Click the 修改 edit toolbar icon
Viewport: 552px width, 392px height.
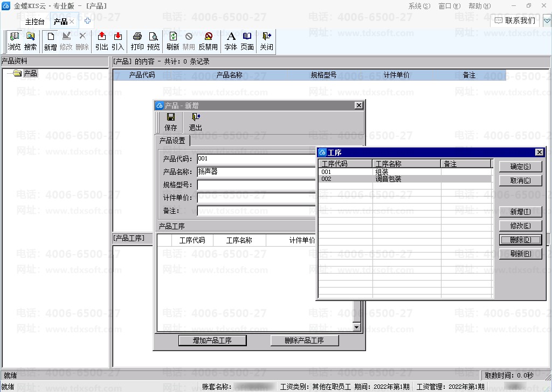66,41
